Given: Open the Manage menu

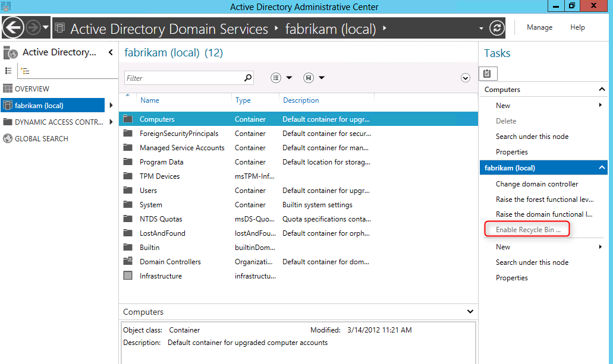Looking at the screenshot, I should [x=539, y=27].
